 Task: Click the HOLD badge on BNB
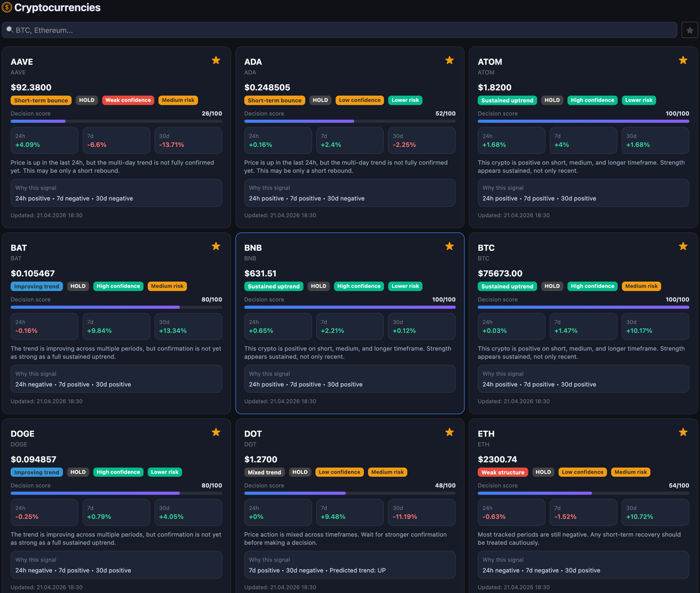coord(318,286)
